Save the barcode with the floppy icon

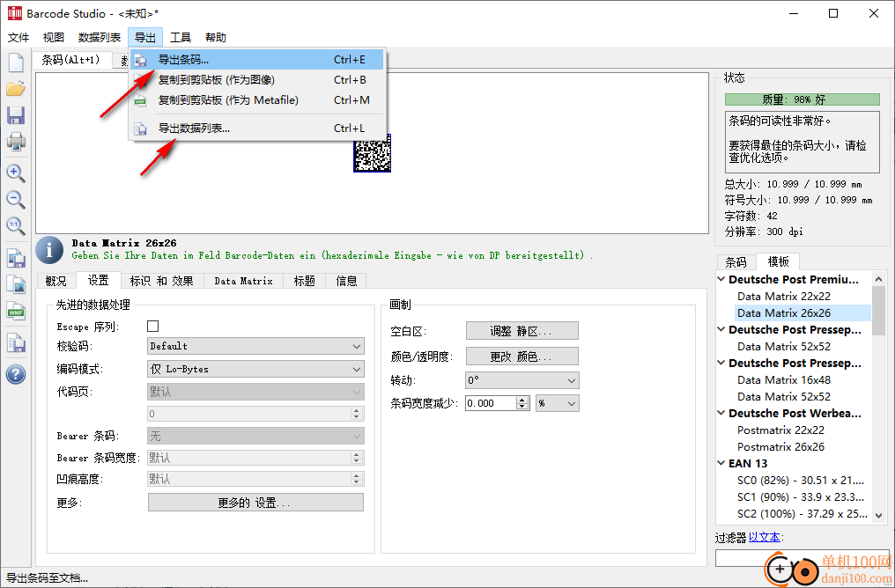(16, 115)
